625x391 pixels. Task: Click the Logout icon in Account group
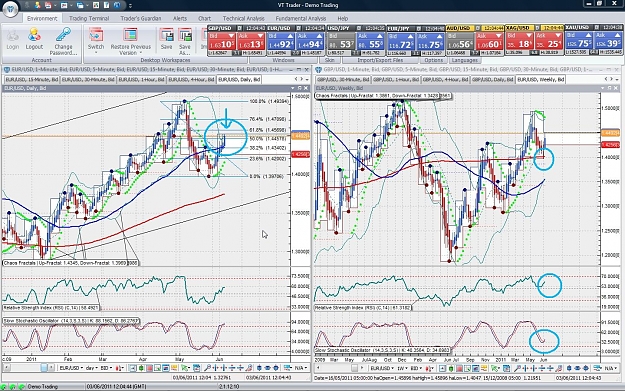point(34,35)
